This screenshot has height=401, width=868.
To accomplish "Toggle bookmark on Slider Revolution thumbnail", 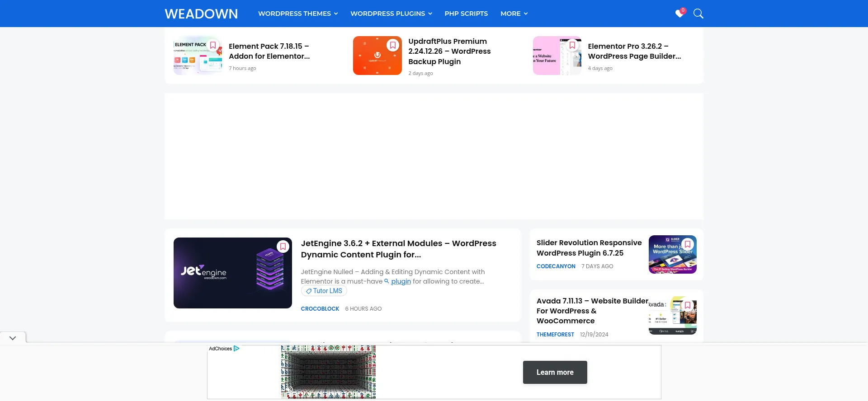I will click(x=688, y=244).
